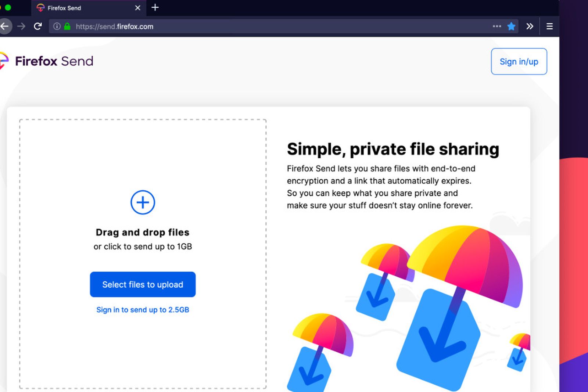Open the page actions three-dot menu
This screenshot has height=392, width=588.
(x=497, y=26)
